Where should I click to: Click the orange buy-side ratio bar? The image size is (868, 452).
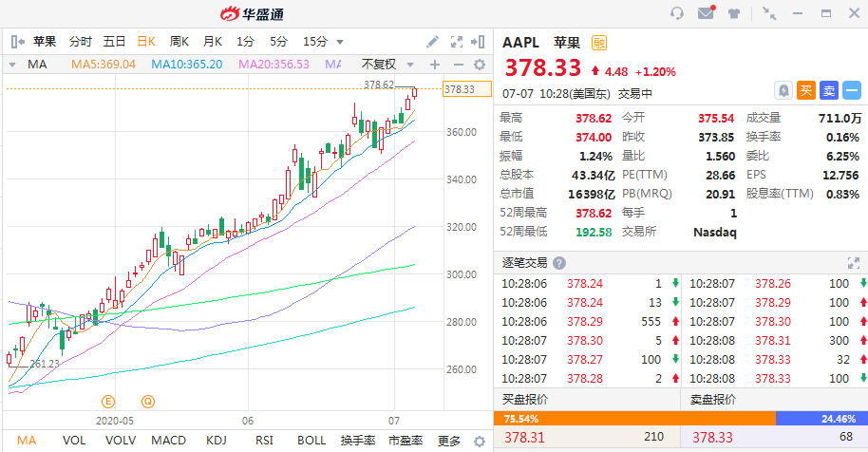coord(634,418)
